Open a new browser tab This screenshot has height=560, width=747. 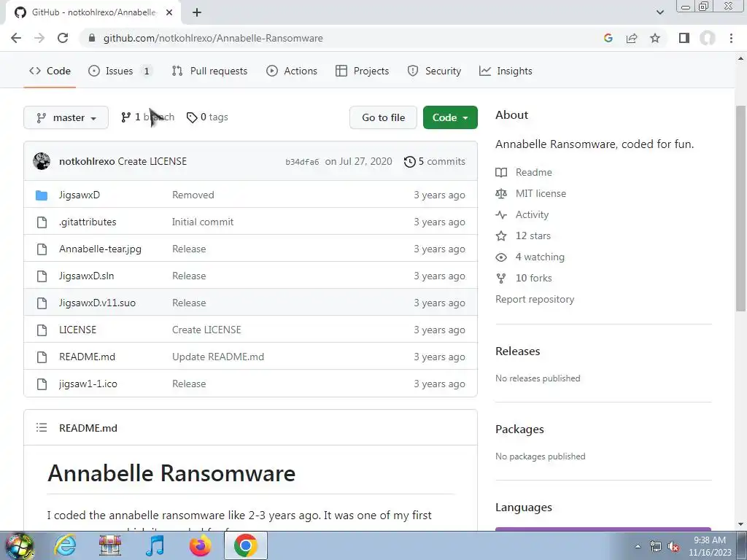197,12
